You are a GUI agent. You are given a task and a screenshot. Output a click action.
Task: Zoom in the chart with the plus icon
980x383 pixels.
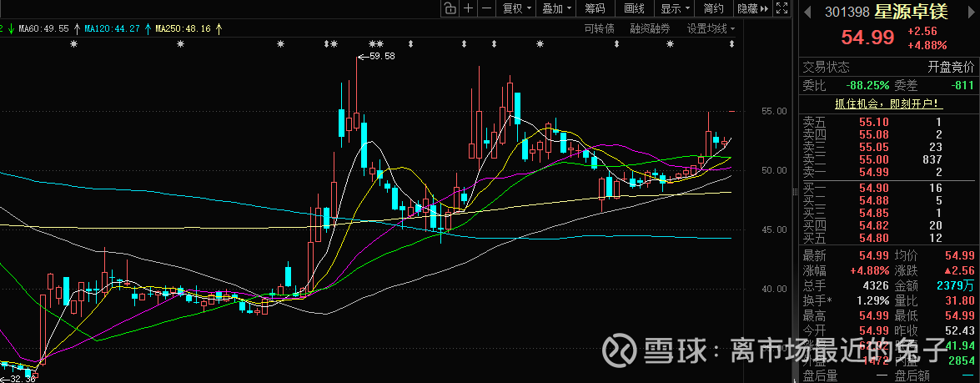tap(469, 8)
